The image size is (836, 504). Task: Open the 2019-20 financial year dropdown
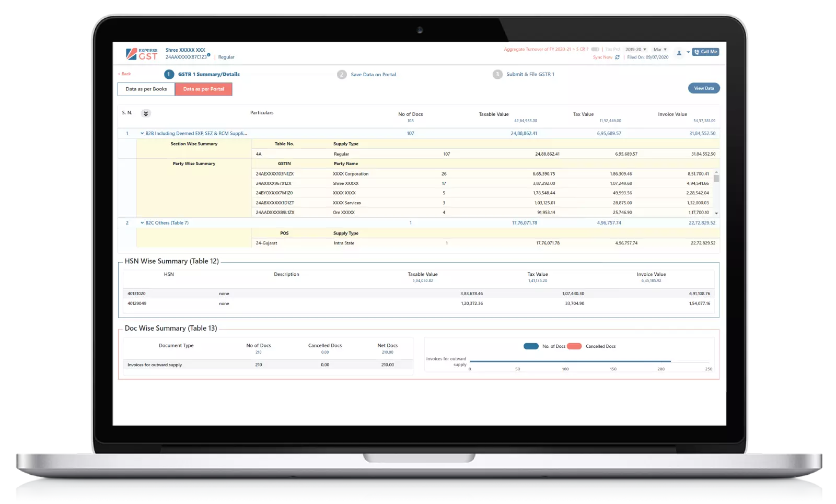coord(636,50)
